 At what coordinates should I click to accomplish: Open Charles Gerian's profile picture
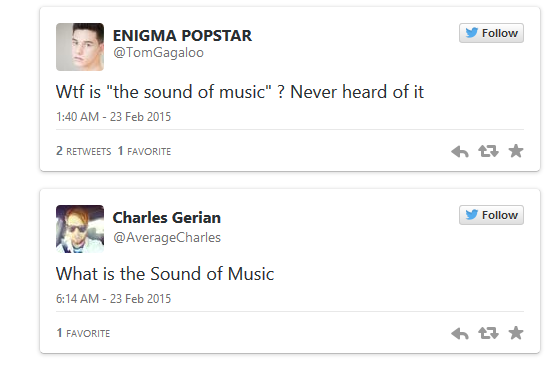[80, 229]
